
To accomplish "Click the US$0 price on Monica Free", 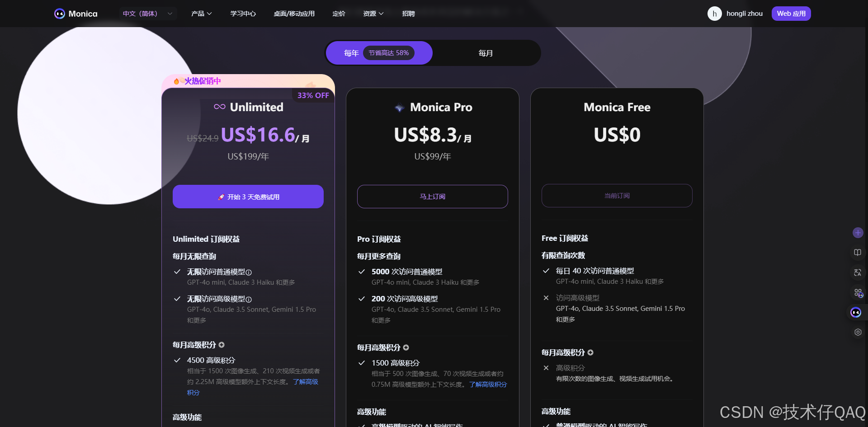I will [x=617, y=135].
